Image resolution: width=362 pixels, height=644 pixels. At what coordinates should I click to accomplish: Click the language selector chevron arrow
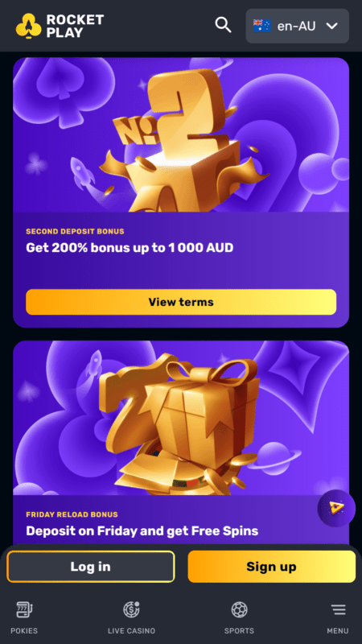coord(331,26)
